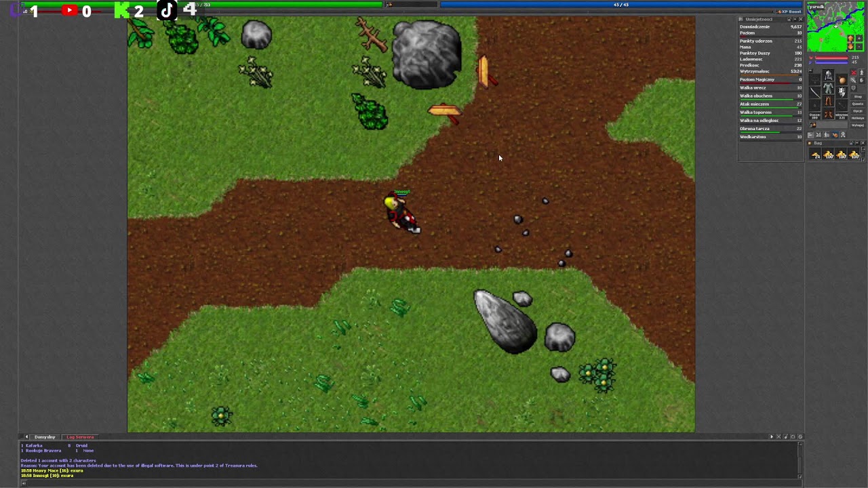Open the Shop (Sklep) button
The width and height of the screenshot is (868, 488).
click(x=858, y=97)
